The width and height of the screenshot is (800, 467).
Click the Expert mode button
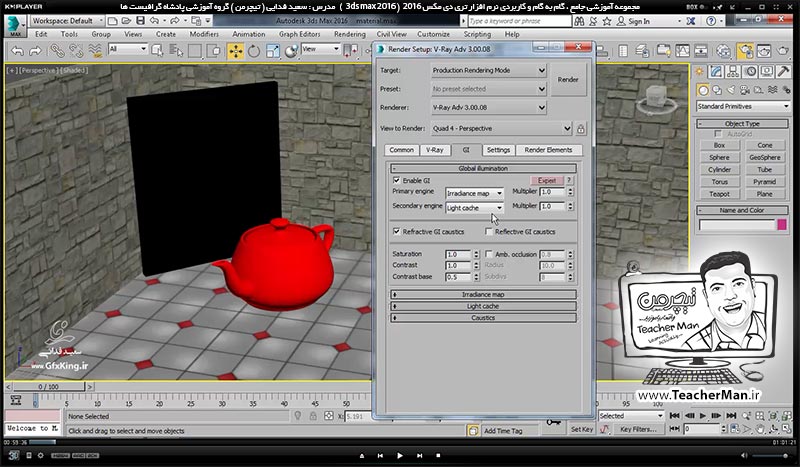coord(546,180)
